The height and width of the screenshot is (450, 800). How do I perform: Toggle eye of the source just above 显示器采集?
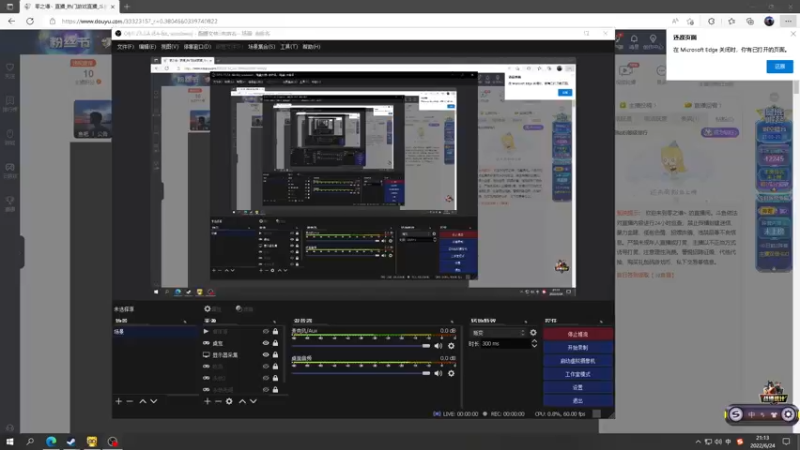266,343
